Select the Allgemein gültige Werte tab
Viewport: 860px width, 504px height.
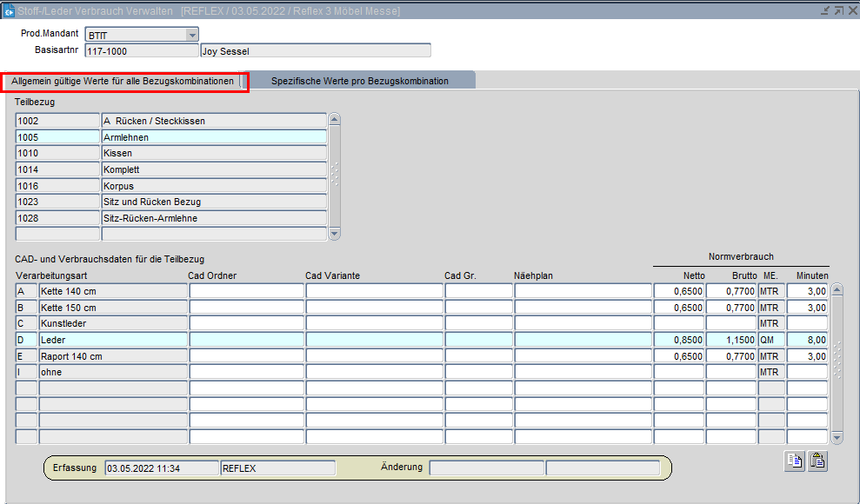(123, 81)
